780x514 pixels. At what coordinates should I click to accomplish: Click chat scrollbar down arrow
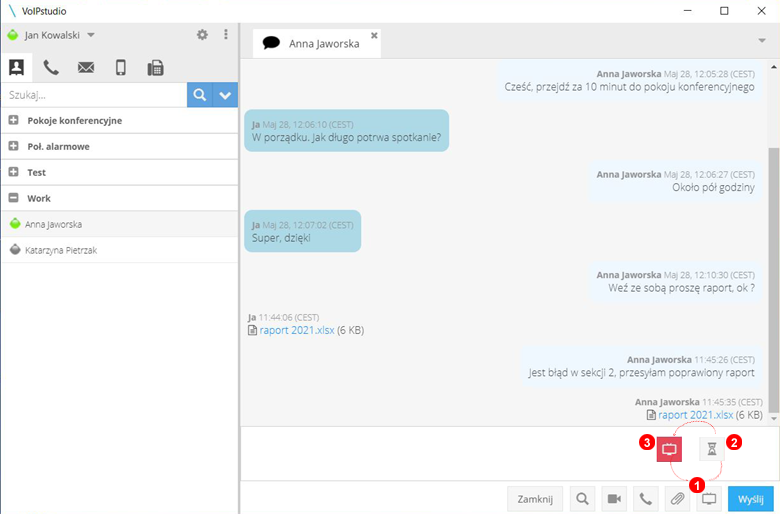point(774,419)
